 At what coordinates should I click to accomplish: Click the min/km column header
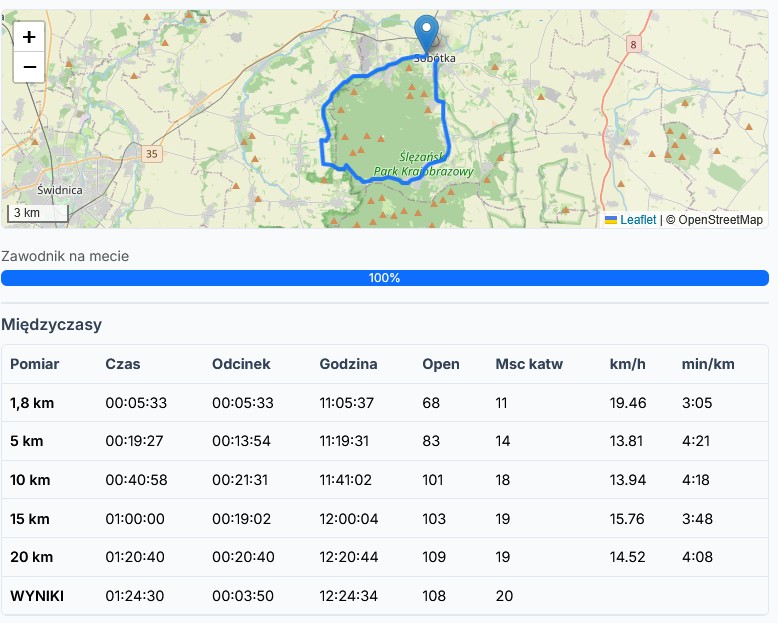coord(708,364)
